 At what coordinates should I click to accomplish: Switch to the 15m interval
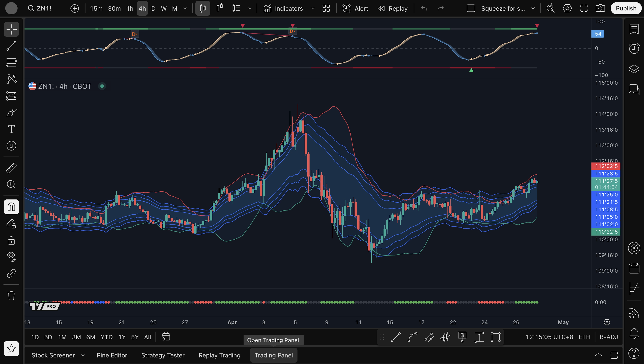96,9
